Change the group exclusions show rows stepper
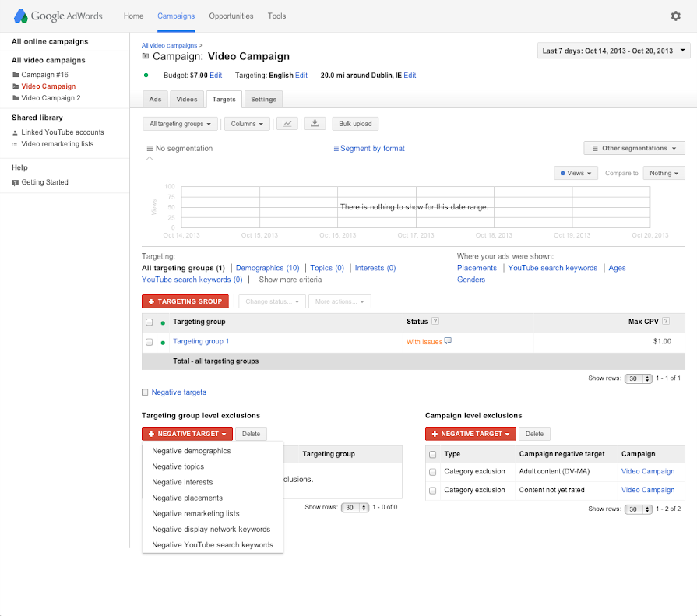Viewport: 697px width, 616px height. pyautogui.click(x=354, y=508)
